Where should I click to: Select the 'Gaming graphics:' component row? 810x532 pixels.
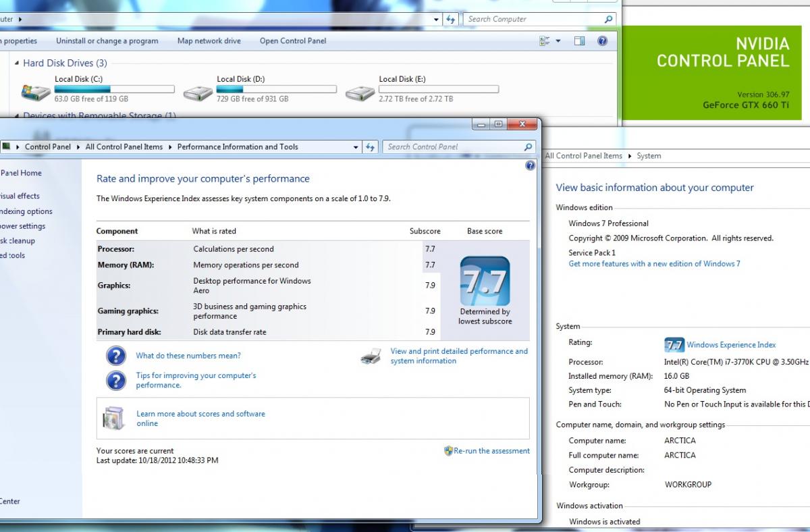coord(268,311)
